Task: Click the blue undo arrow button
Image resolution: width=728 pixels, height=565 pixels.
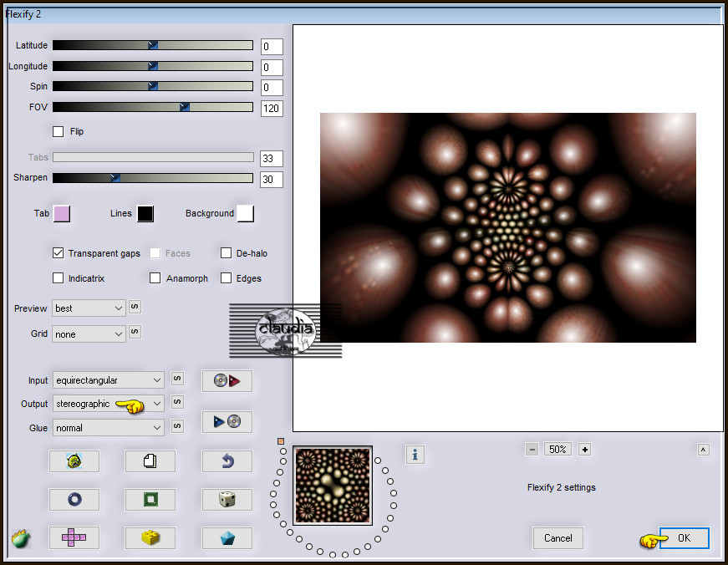Action: click(x=227, y=461)
